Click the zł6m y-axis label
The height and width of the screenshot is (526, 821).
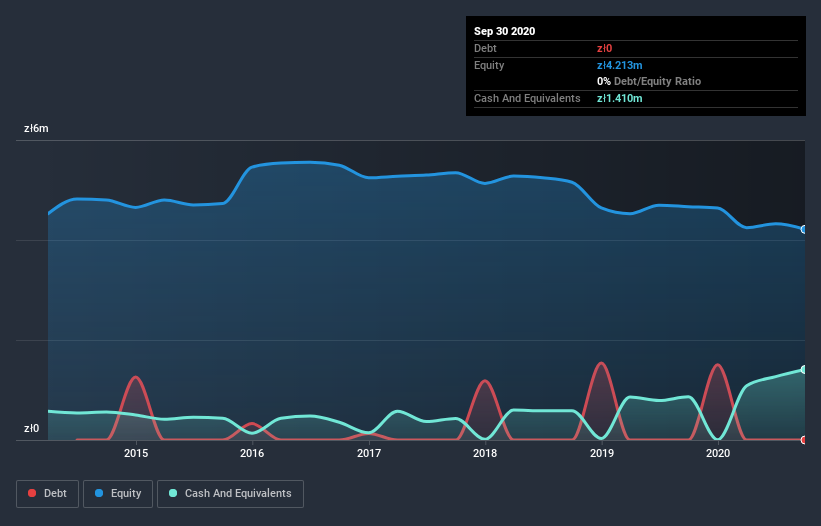click(36, 128)
